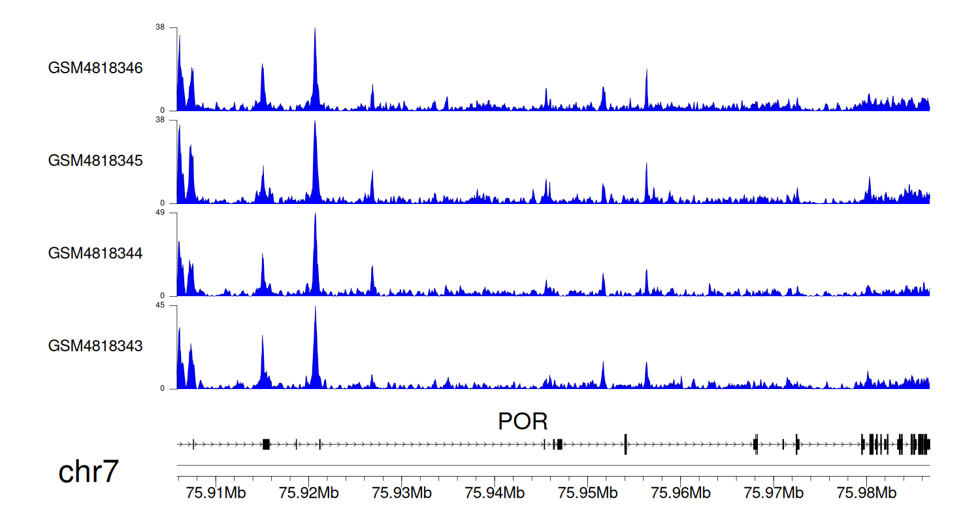Screen dimensions: 980x510
Task: Select the wide POR exon near 75.915Mb
Action: pos(266,445)
